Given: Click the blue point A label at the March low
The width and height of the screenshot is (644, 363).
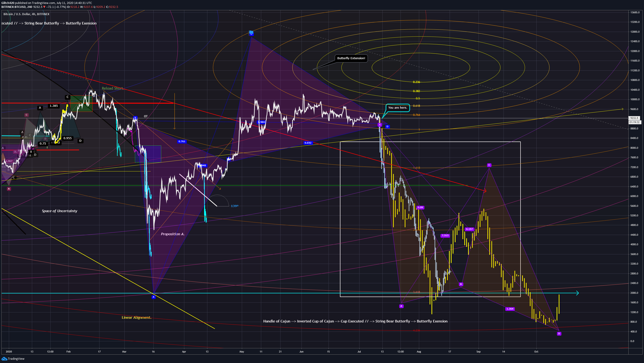Looking at the screenshot, I should [154, 297].
